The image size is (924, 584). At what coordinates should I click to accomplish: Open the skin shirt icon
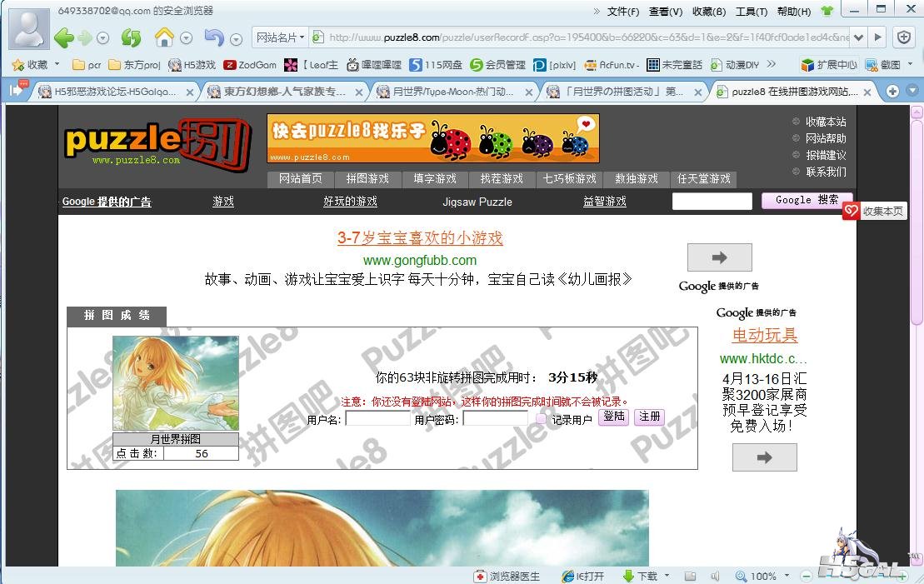[827, 11]
